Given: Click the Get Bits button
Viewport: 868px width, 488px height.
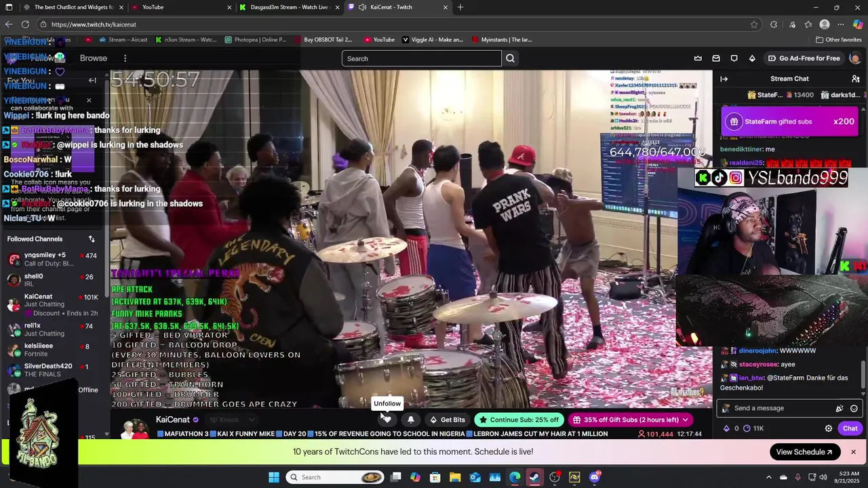Looking at the screenshot, I should [447, 420].
